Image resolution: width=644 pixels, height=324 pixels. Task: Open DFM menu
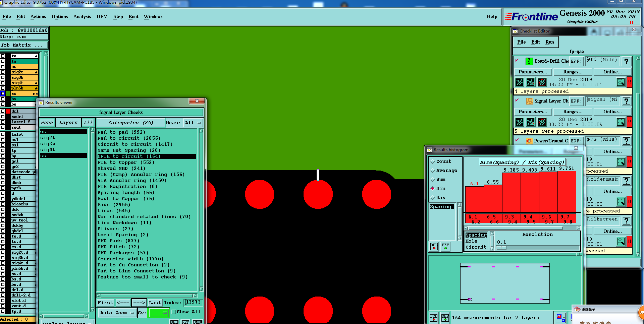[x=102, y=17]
